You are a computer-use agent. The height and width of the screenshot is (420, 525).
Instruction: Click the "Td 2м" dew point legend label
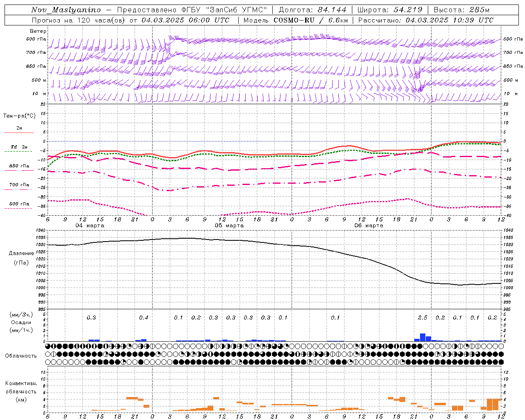[x=19, y=147]
